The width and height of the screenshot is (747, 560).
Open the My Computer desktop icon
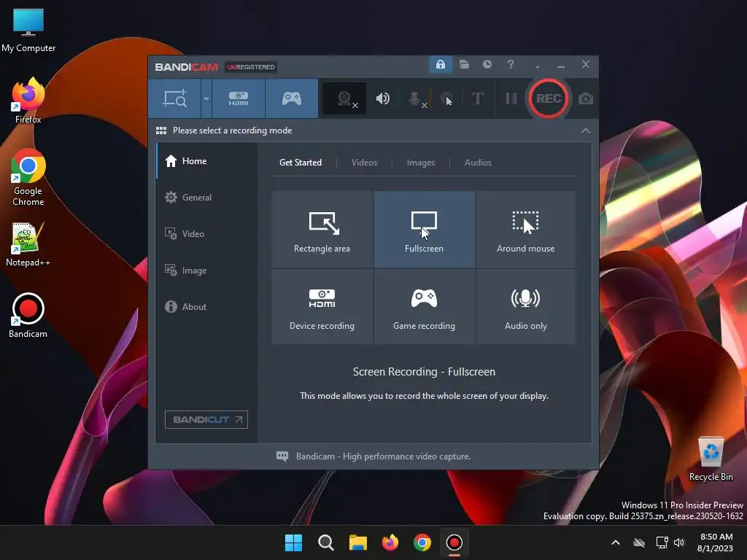tap(28, 31)
